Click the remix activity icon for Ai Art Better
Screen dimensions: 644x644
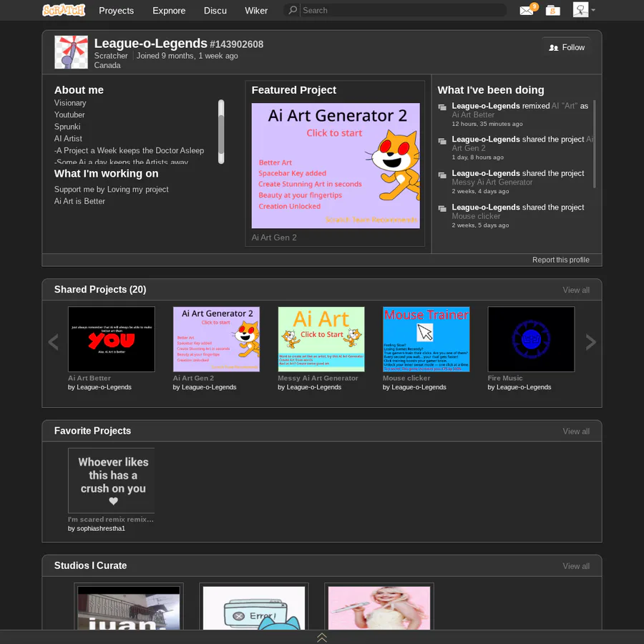click(442, 107)
